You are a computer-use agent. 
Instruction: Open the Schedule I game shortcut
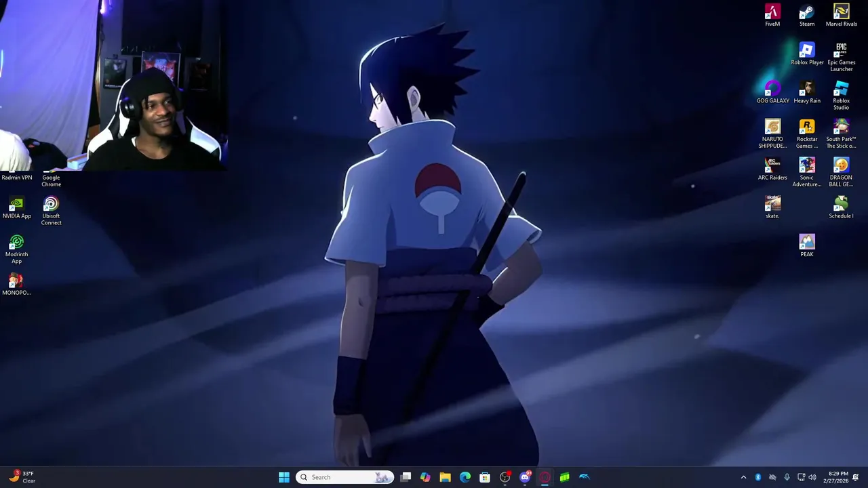[841, 208]
